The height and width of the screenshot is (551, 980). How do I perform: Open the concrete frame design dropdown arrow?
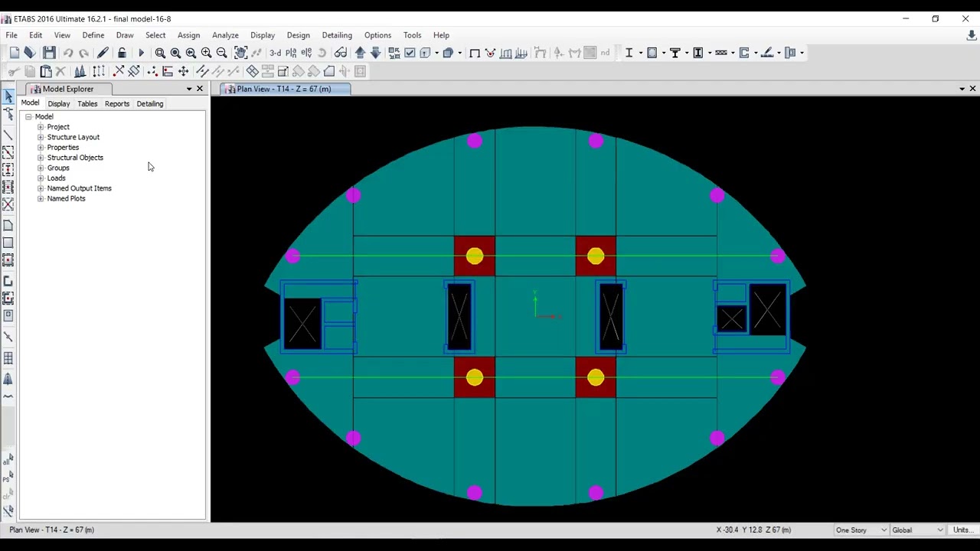(x=664, y=53)
